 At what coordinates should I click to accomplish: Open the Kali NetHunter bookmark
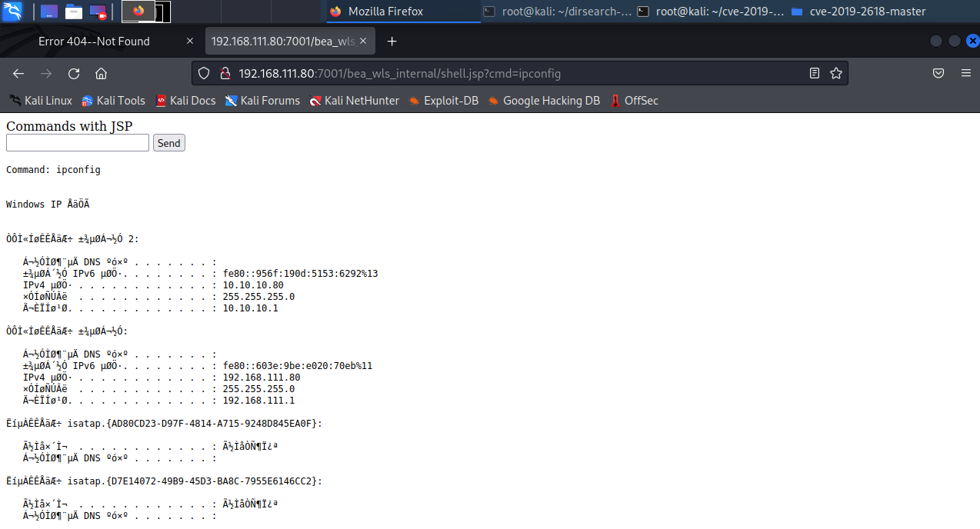click(x=354, y=101)
